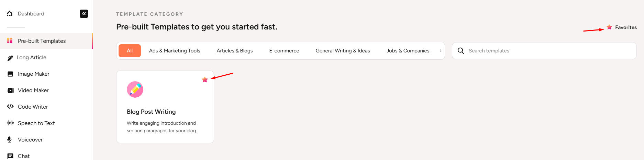
Task: Click the Video Maker film icon
Action: pyautogui.click(x=10, y=90)
